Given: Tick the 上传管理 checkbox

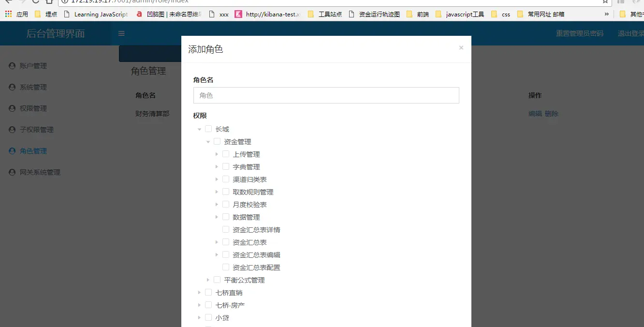Looking at the screenshot, I should (x=226, y=154).
